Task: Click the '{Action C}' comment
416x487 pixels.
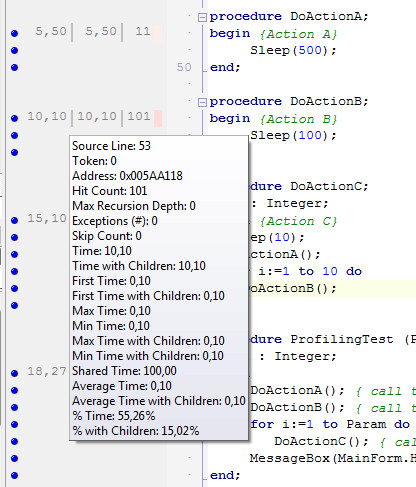Action: click(298, 221)
